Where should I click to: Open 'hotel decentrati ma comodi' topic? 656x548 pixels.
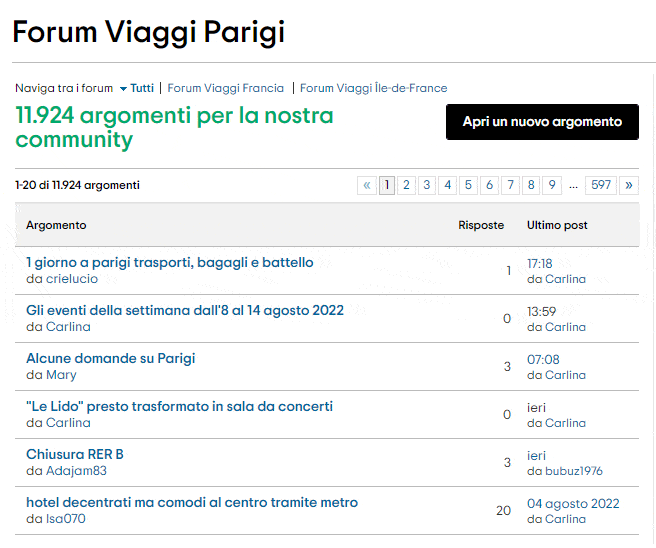click(191, 502)
